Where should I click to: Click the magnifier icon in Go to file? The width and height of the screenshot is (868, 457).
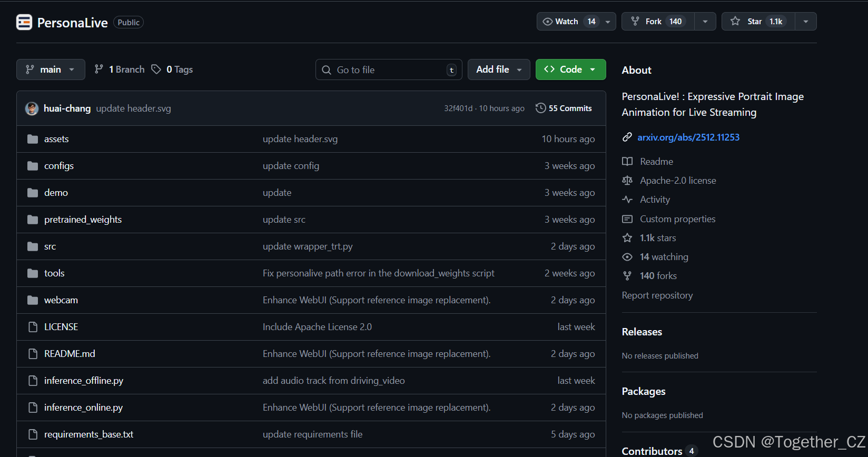tap(327, 70)
